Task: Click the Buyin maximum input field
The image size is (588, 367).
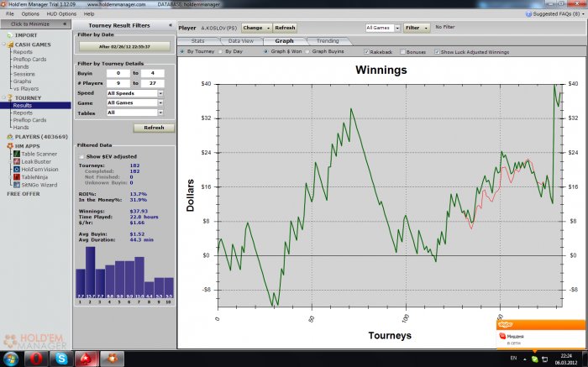Action: point(153,73)
